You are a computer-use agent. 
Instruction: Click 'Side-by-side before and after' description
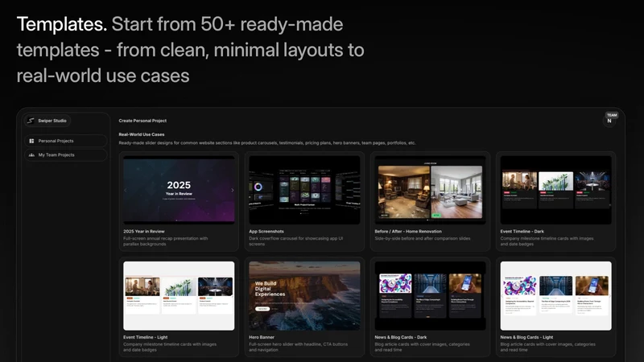[x=423, y=238]
